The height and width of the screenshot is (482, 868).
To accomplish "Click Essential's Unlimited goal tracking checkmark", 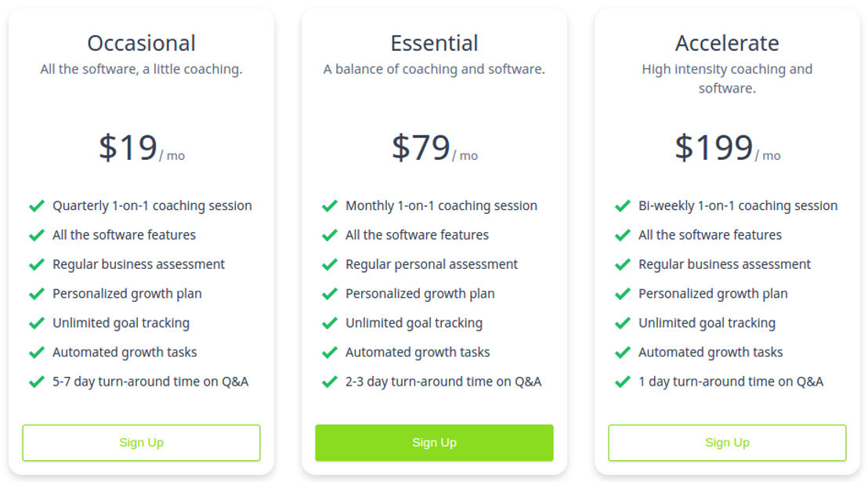I will [329, 323].
